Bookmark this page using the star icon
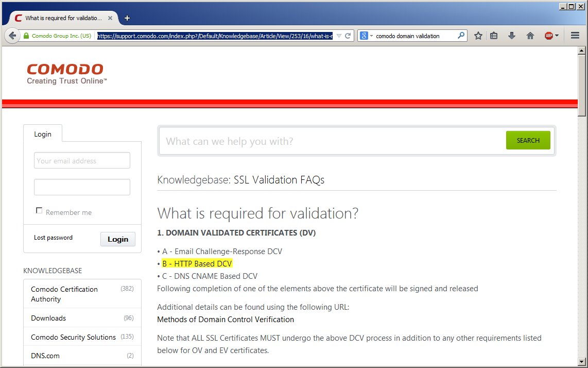The image size is (588, 368). (x=478, y=36)
